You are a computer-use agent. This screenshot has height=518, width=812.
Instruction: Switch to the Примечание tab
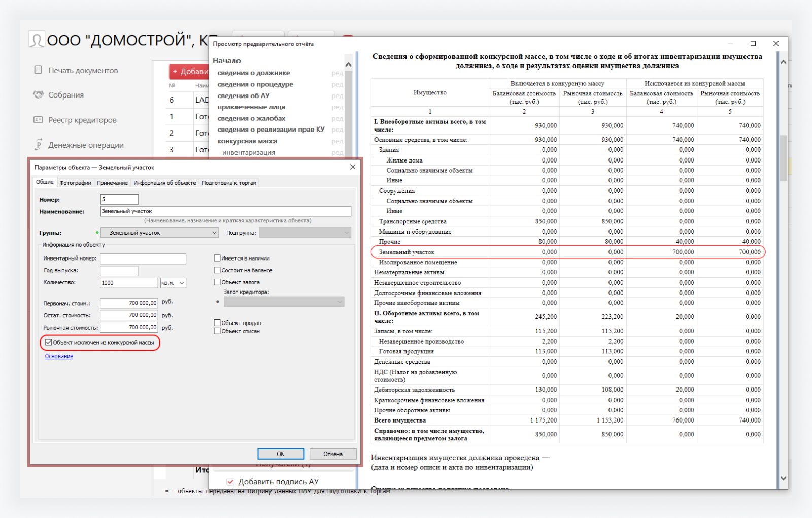point(112,183)
